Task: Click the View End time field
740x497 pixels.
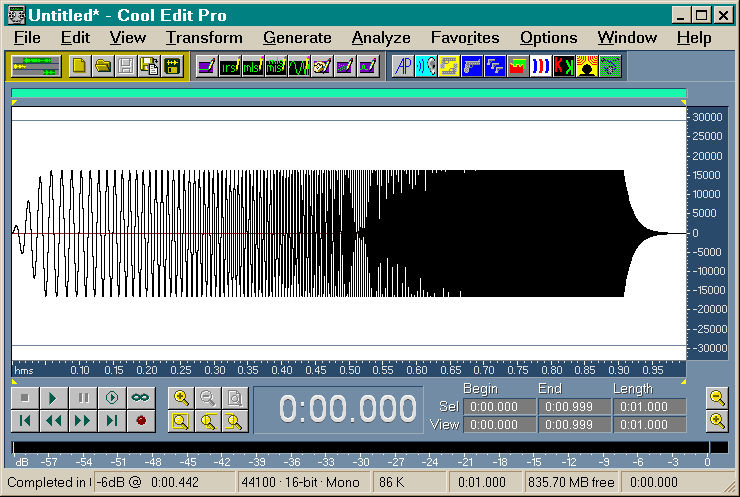Action: 574,424
